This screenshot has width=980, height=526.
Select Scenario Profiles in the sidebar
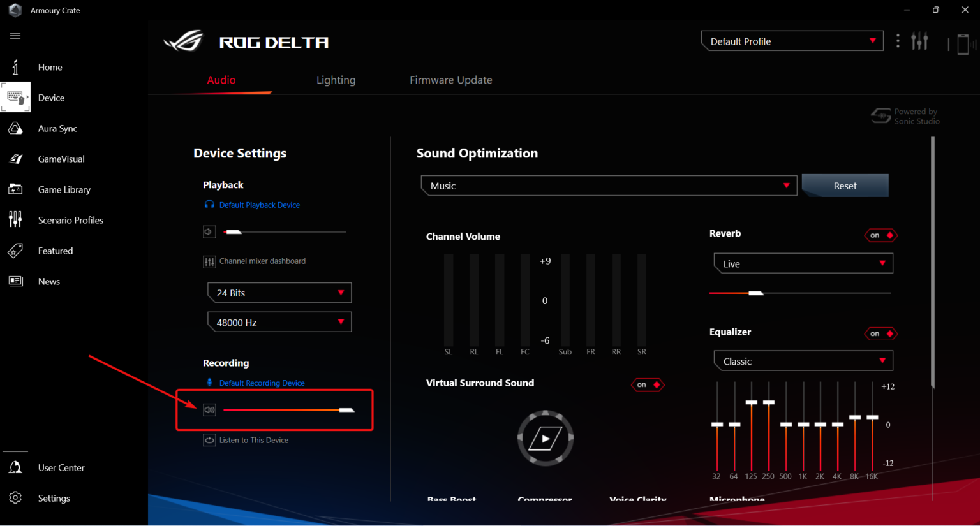[70, 219]
